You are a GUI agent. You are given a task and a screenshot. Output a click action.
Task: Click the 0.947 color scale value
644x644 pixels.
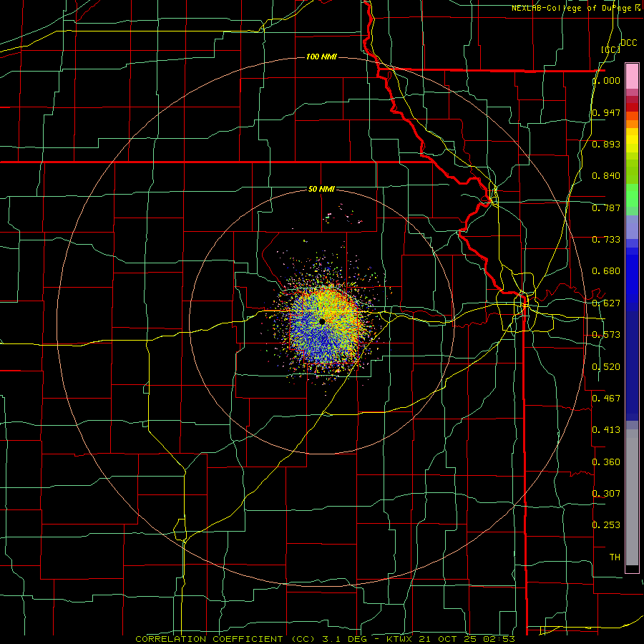coord(606,112)
